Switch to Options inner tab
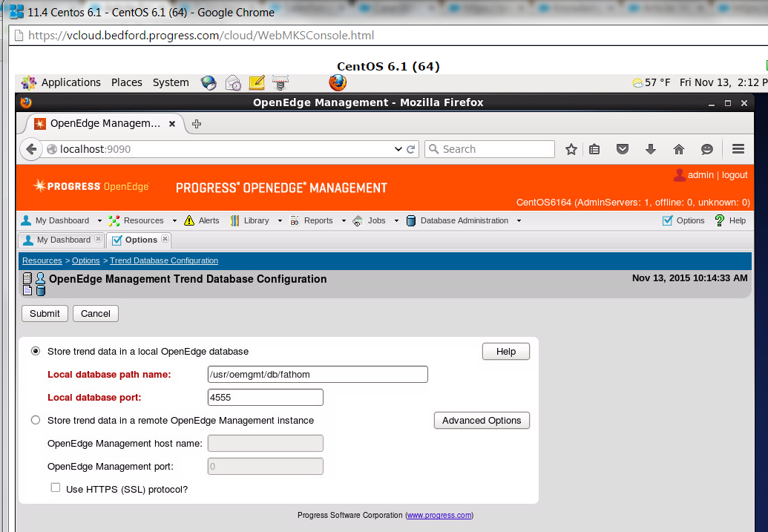The width and height of the screenshot is (768, 532). 135,240
